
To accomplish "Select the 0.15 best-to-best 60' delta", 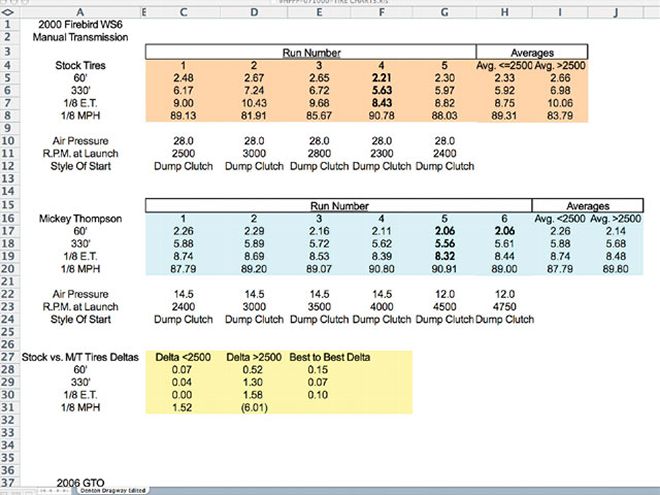I will [317, 370].
